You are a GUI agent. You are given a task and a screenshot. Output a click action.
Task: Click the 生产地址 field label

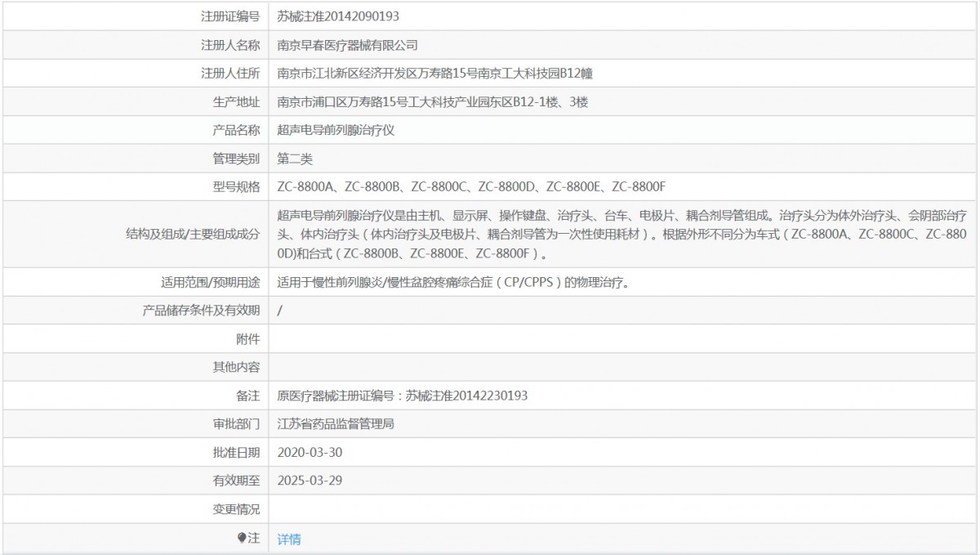point(236,102)
